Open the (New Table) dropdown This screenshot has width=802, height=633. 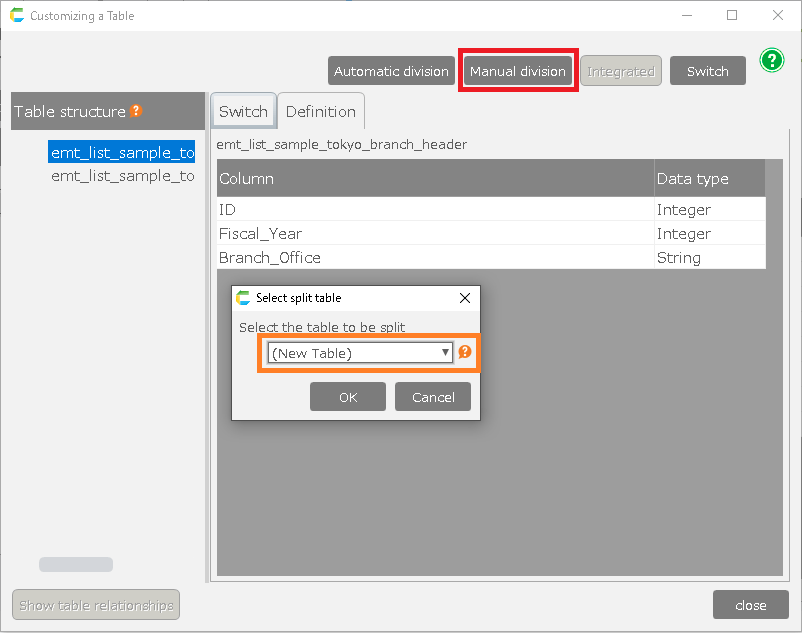coord(360,353)
